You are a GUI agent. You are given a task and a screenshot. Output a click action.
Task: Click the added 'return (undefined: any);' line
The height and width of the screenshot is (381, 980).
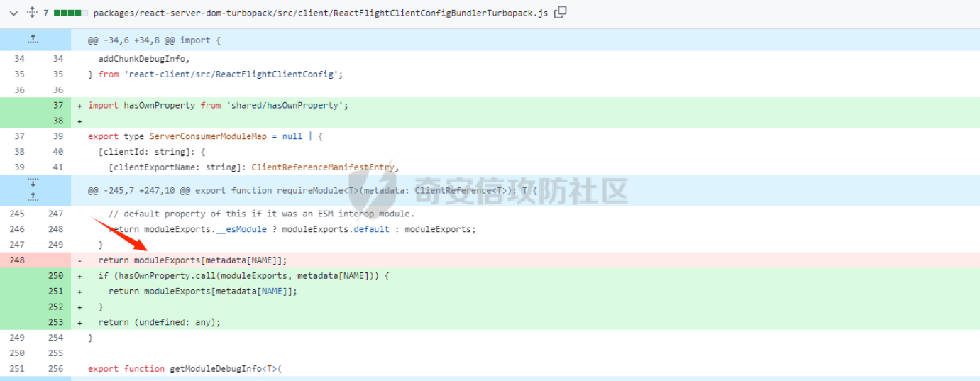[x=160, y=322]
